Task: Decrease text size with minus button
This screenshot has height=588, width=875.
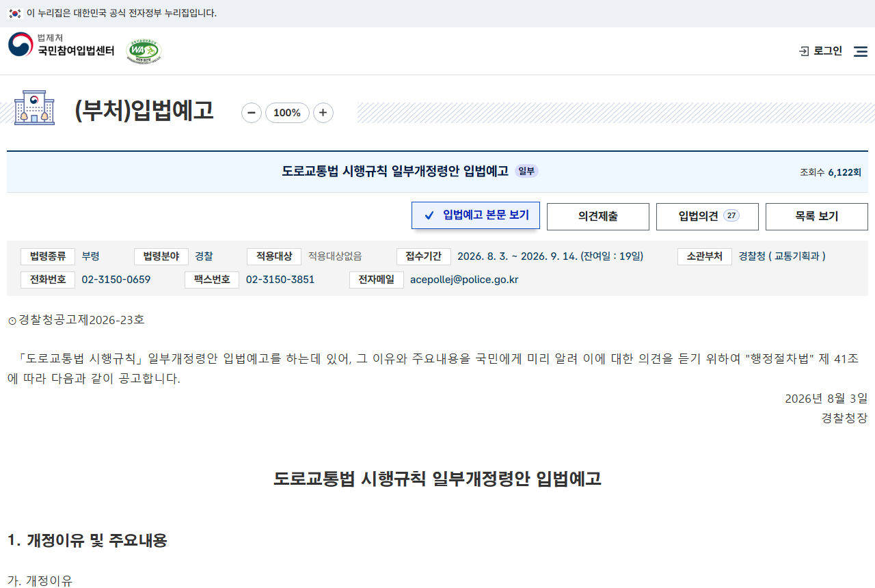Action: 252,113
